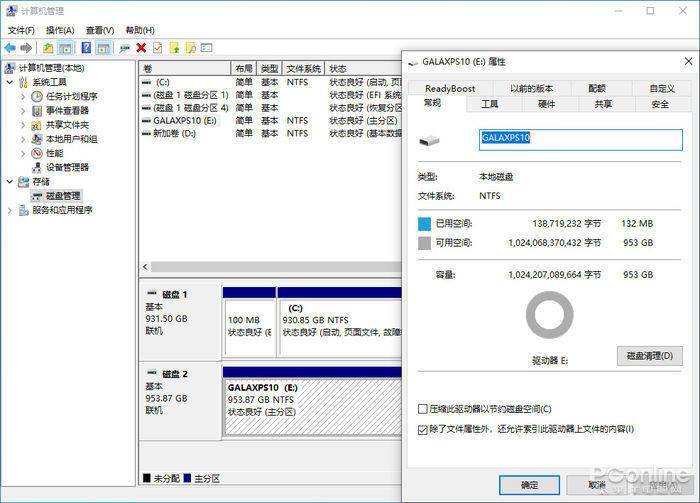Viewport: 700px width, 503px height.
Task: Click the blue 已用空间 color swatch
Action: (x=424, y=224)
